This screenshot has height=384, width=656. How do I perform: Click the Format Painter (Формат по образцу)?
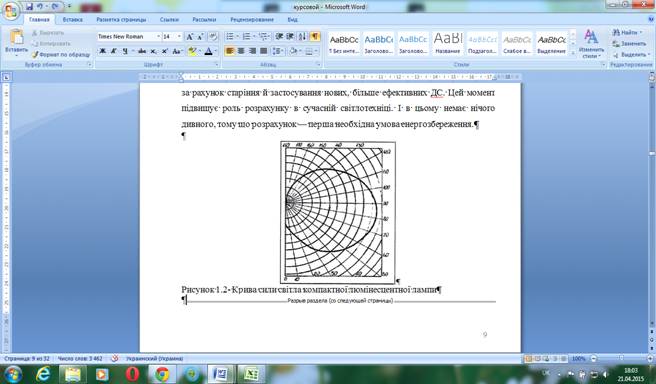coord(61,54)
